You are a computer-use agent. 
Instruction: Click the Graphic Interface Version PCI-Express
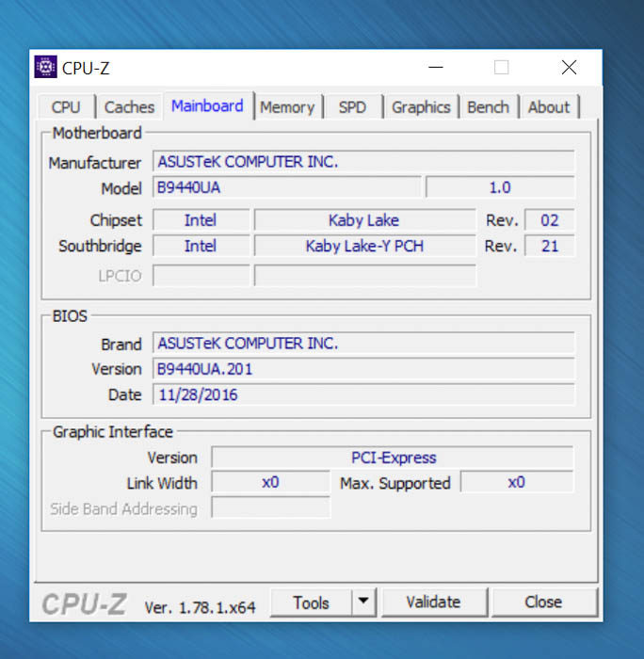point(393,458)
